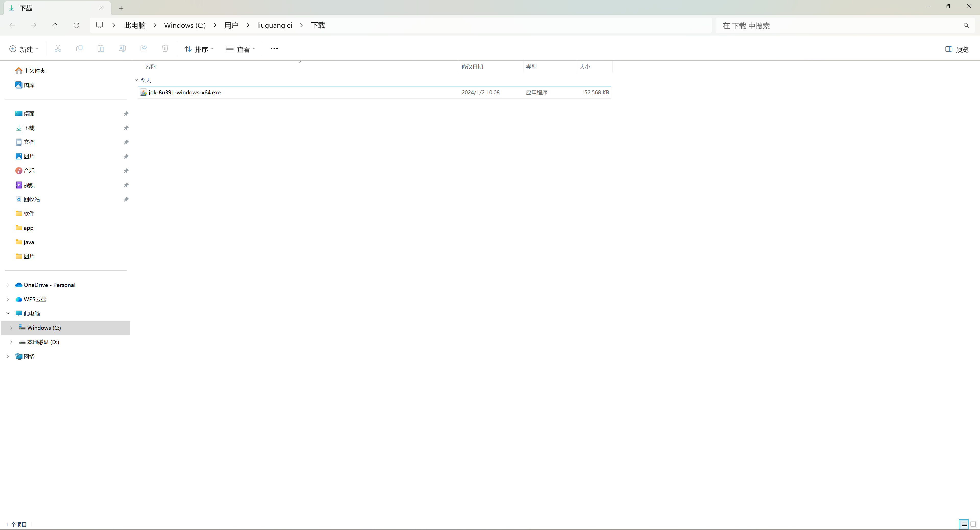Image resolution: width=980 pixels, height=530 pixels.
Task: Click 此电脑 in the address bar
Action: (135, 25)
